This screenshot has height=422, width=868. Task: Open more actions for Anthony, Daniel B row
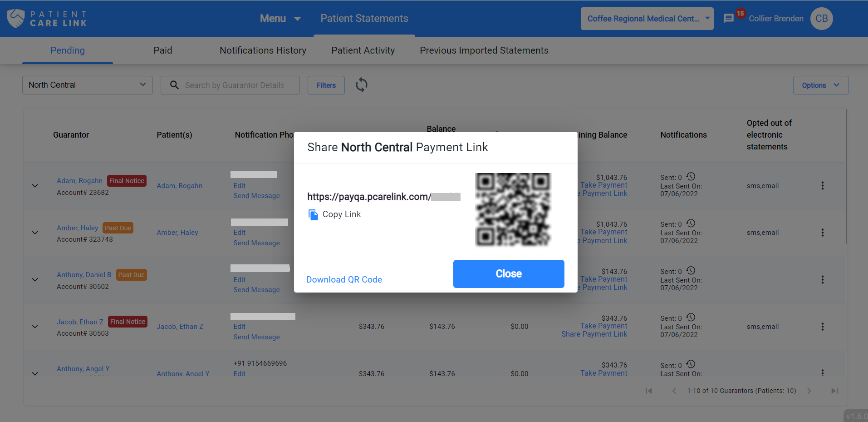[822, 280]
